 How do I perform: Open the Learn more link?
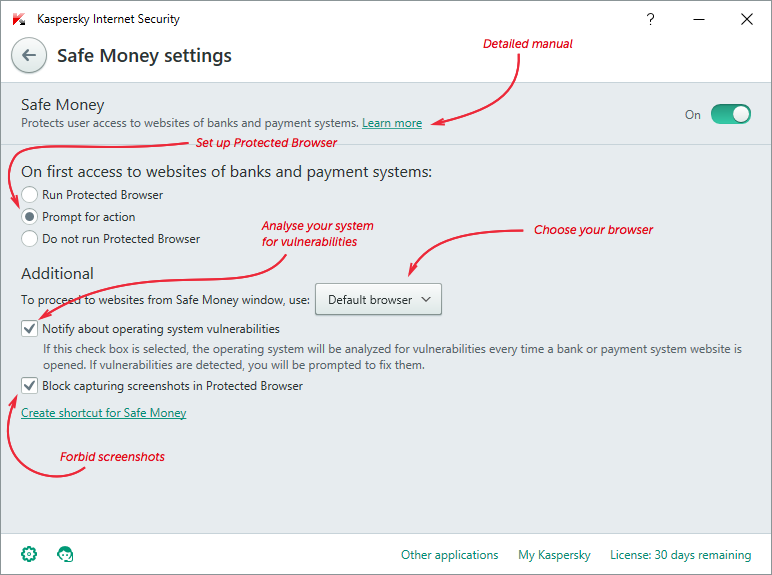tap(392, 123)
